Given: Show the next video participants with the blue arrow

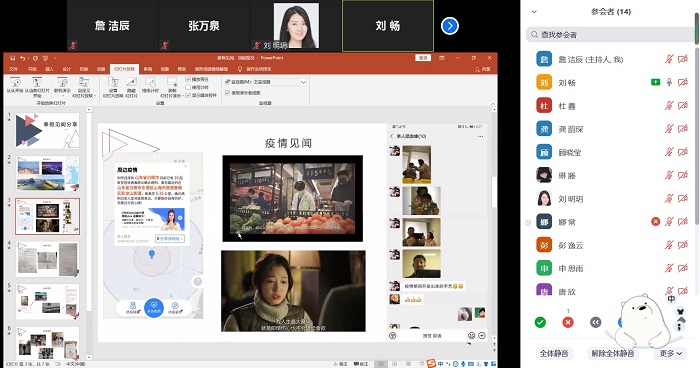Looking at the screenshot, I should tap(450, 26).
